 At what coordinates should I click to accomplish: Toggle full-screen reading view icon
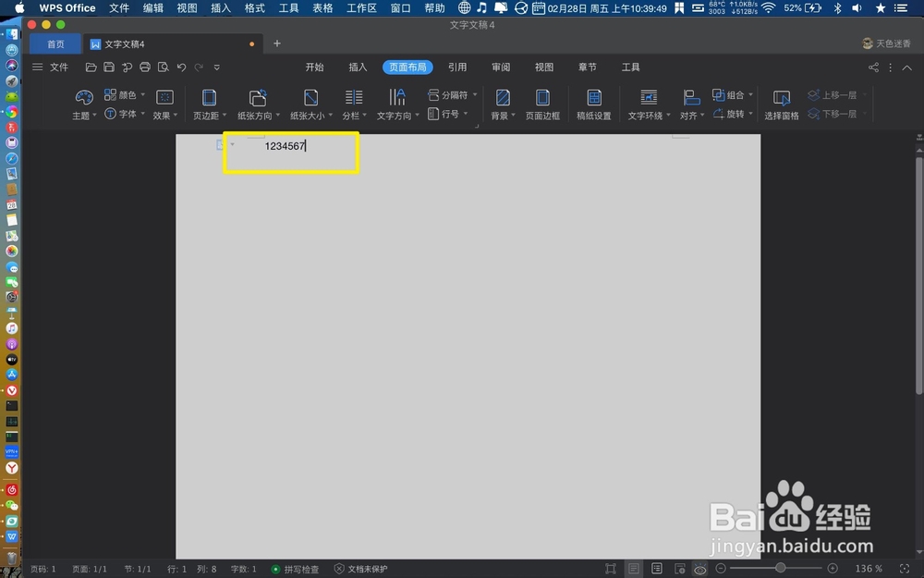[x=611, y=569]
